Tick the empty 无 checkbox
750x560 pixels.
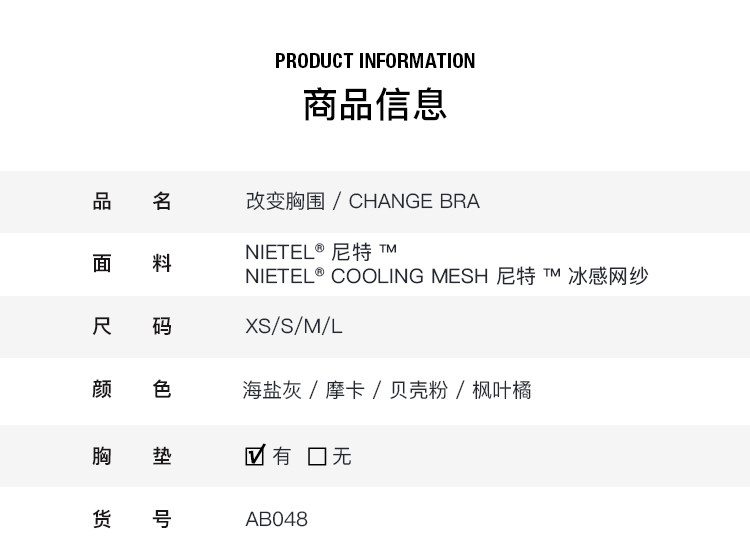(318, 457)
